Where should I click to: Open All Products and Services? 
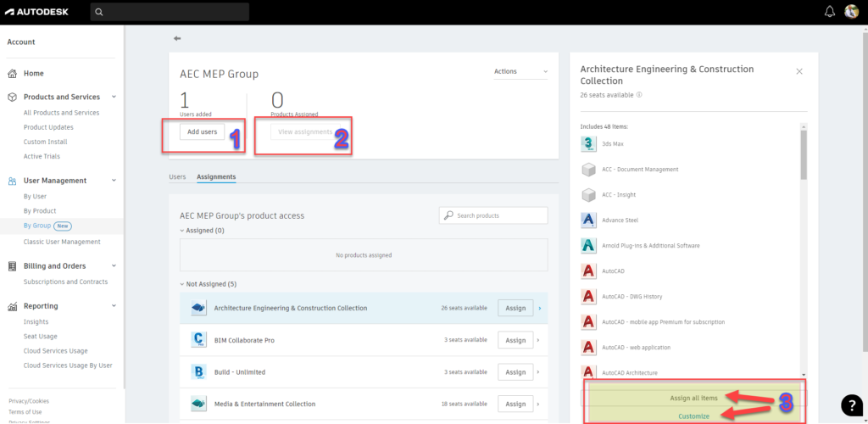tap(61, 113)
